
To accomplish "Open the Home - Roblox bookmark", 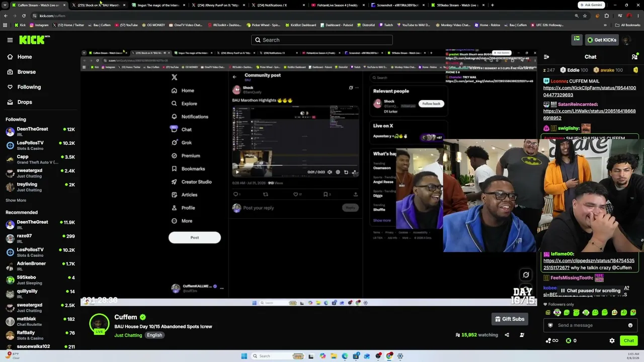I will coord(488,25).
